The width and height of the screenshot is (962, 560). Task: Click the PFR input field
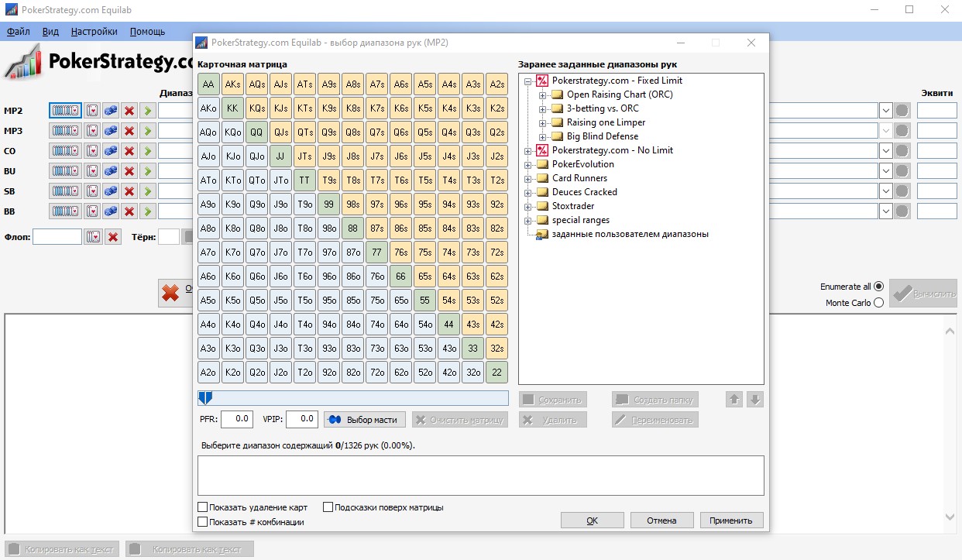click(x=237, y=419)
